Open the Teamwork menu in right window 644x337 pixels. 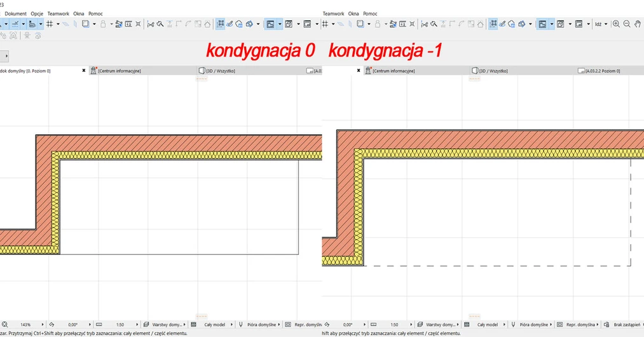coord(334,13)
